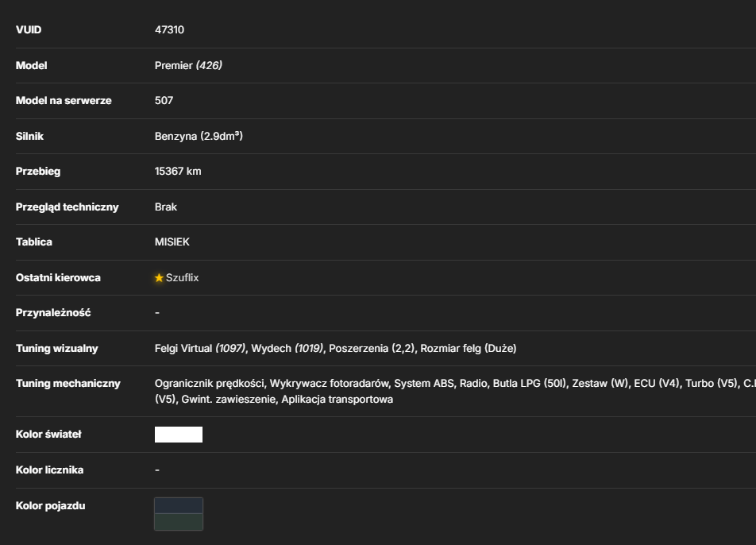Click the Przebieg row label
Screen dimensions: 756x545
pyautogui.click(x=38, y=172)
